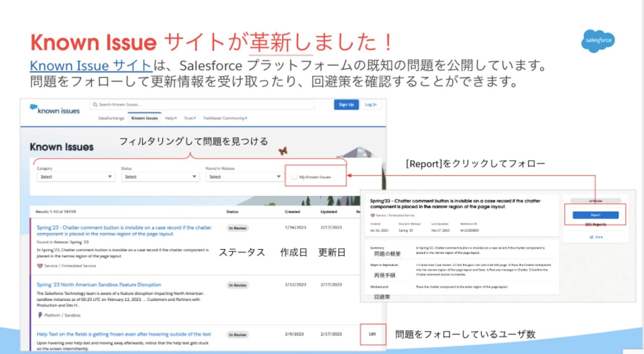Open the IdeaExchange nav item

111,118
